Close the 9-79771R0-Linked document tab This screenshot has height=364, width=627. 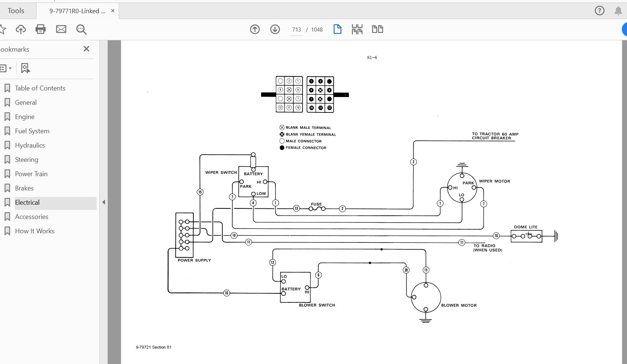point(113,11)
